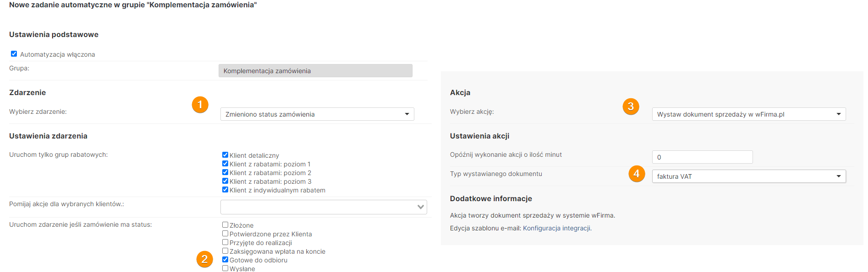This screenshot has width=868, height=272.
Task: Click the Grupa field Komplementacja zamówienia
Action: click(315, 71)
